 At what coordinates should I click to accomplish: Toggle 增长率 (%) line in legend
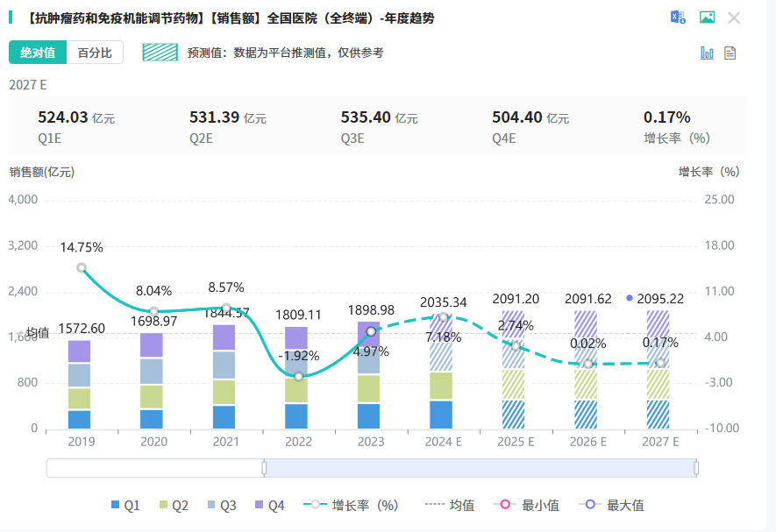(352, 505)
